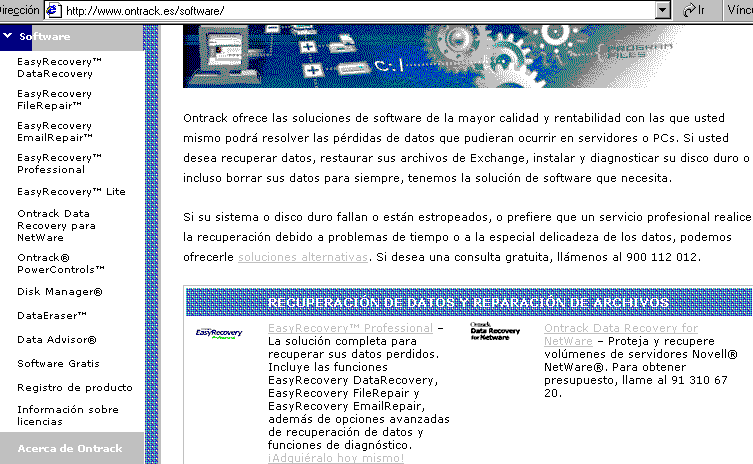Click the Recuperación de datos section header

point(469,302)
